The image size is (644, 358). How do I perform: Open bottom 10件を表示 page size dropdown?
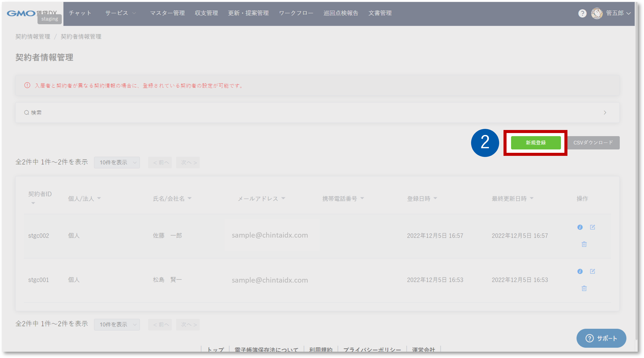click(117, 325)
